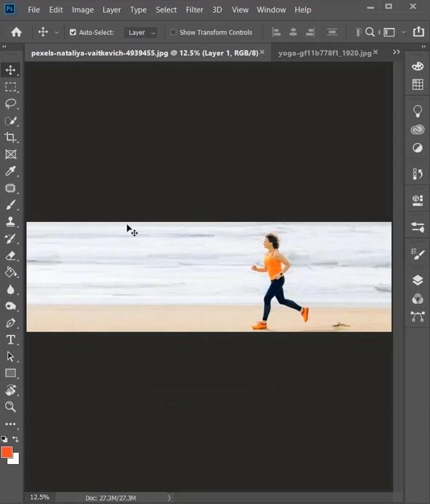
Task: Open the Layer menu
Action: pyautogui.click(x=111, y=10)
